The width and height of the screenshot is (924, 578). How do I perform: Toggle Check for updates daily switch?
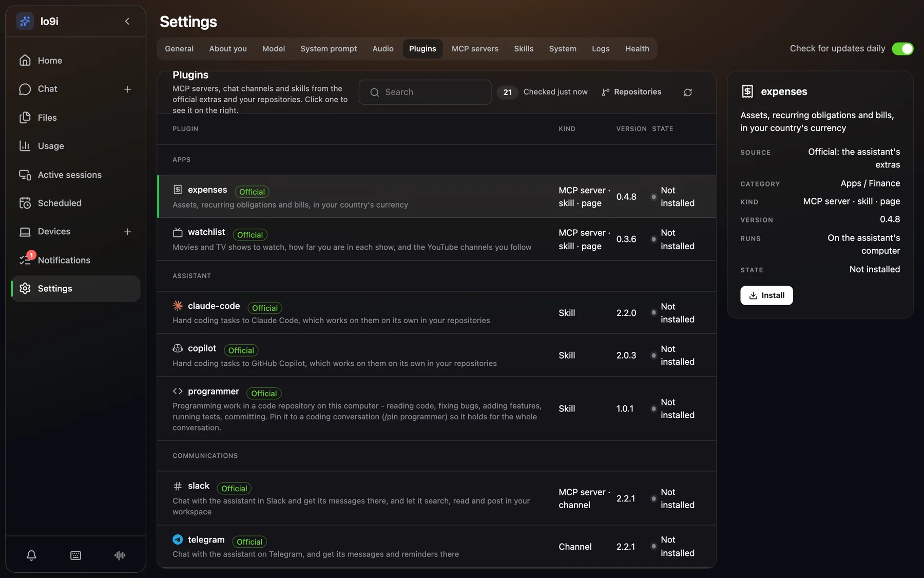point(902,49)
